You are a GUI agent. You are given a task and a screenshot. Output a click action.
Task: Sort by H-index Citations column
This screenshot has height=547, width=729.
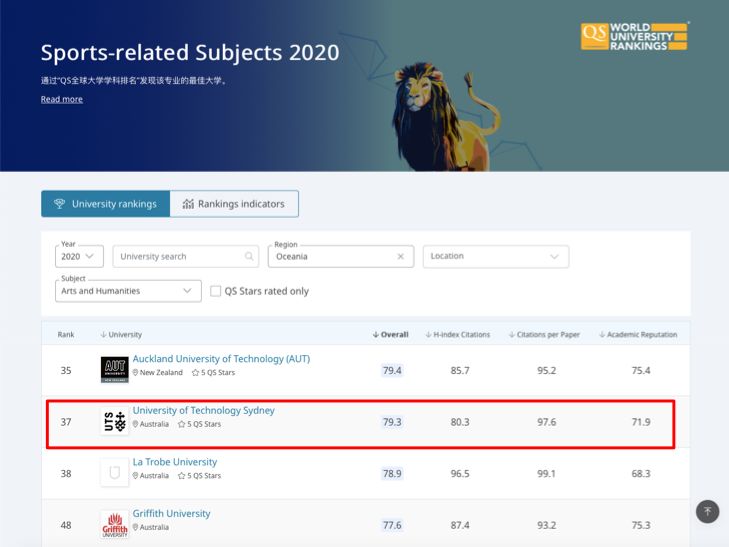point(458,335)
